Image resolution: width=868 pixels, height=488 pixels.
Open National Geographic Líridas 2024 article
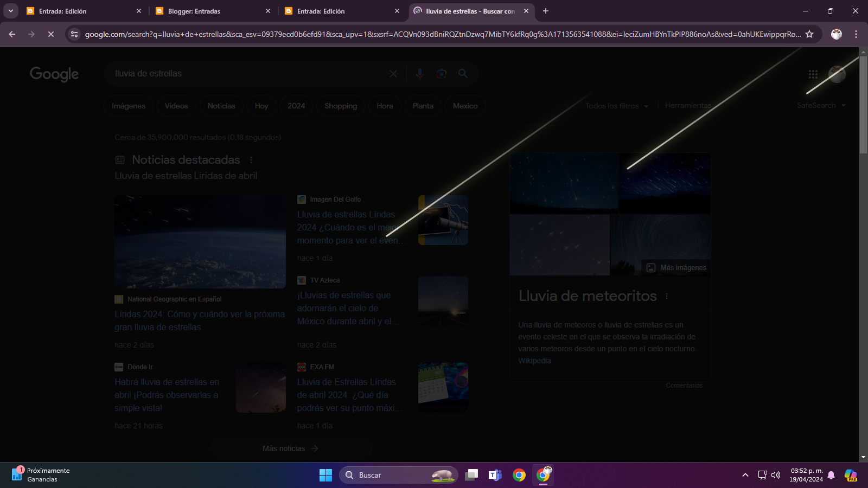[x=200, y=321]
